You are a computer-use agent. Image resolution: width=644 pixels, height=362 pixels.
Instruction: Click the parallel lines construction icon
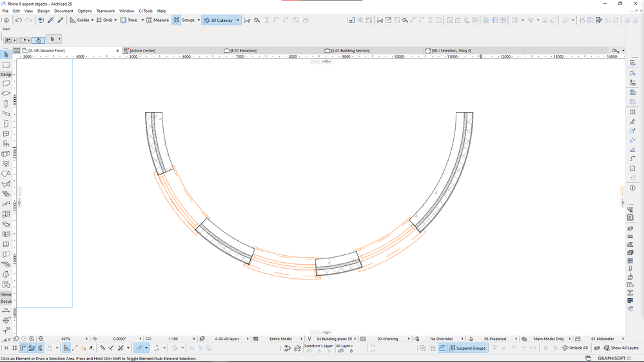coord(102,348)
